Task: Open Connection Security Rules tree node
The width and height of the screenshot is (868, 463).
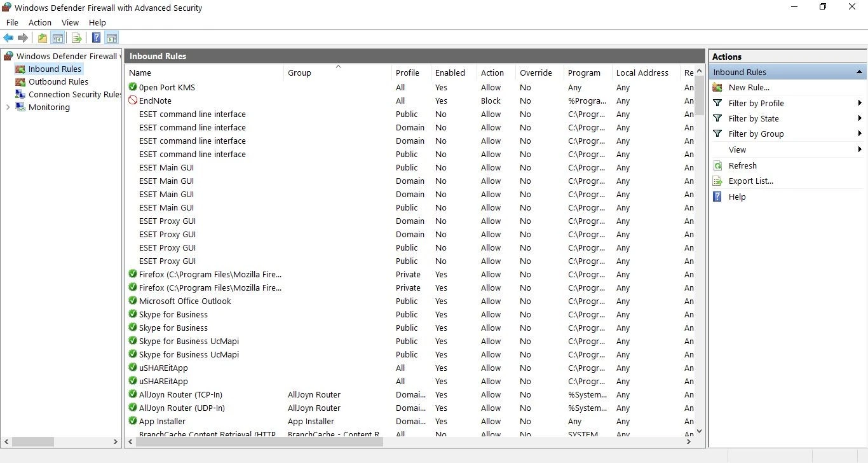Action: [74, 94]
